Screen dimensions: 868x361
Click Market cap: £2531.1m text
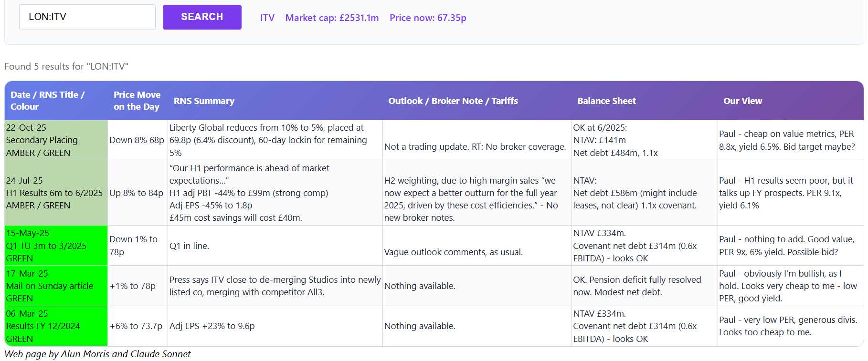click(332, 18)
